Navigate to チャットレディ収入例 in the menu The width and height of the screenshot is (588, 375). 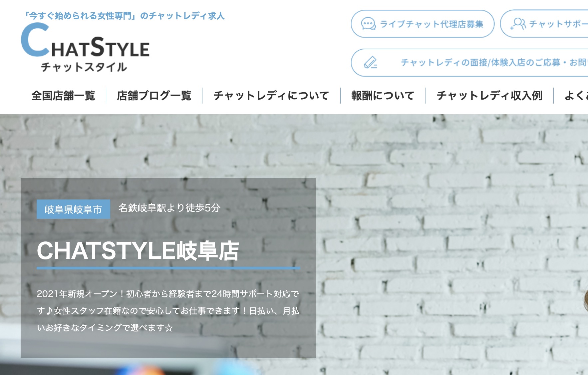[489, 96]
